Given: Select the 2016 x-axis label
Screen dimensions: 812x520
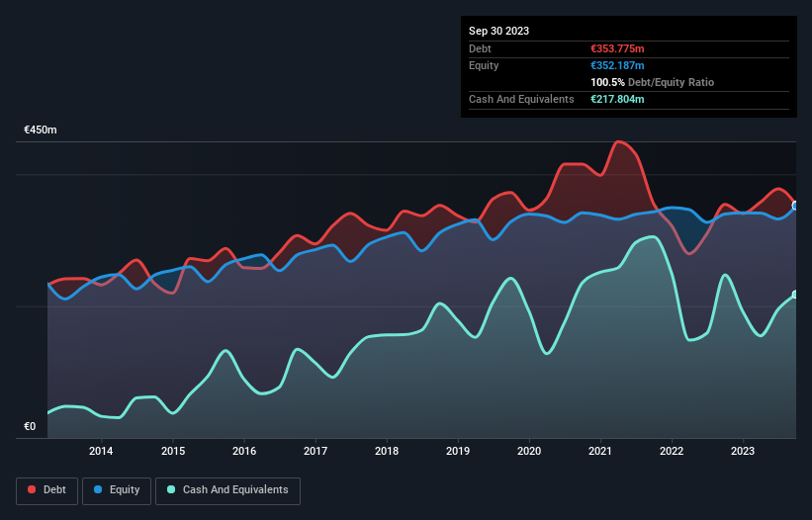Looking at the screenshot, I should (x=244, y=451).
